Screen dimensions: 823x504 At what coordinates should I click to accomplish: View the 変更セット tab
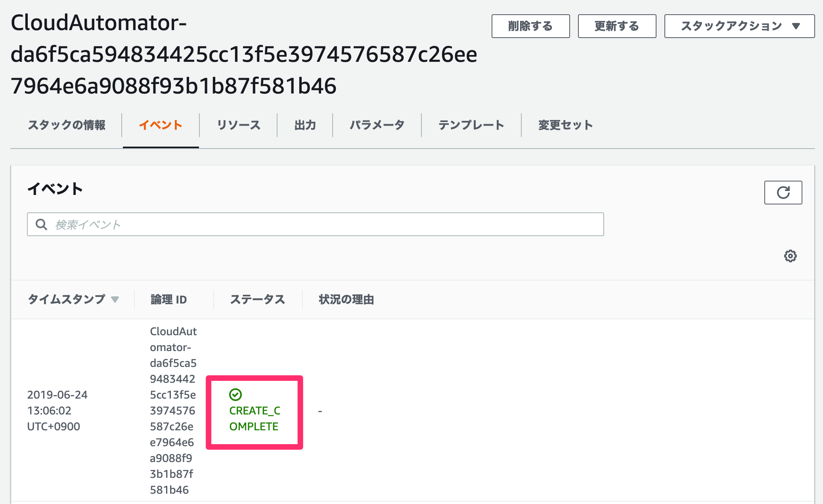click(566, 125)
